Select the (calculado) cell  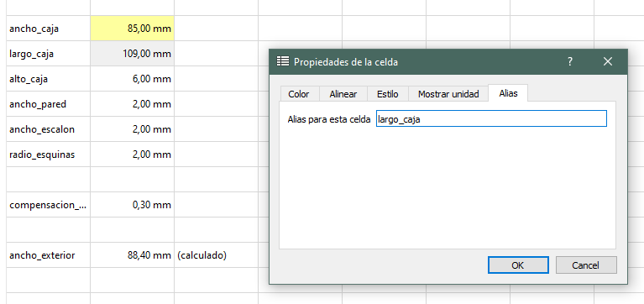pos(216,255)
